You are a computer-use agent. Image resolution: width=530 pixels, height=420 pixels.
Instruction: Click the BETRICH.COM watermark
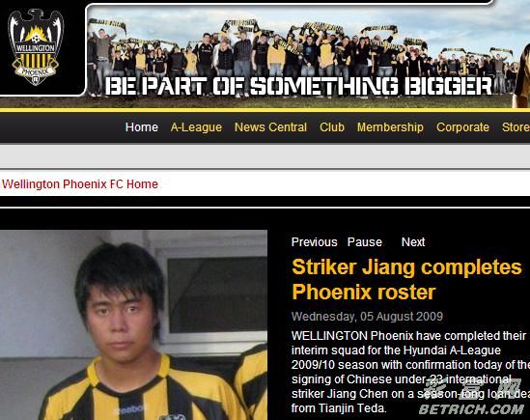click(x=471, y=409)
